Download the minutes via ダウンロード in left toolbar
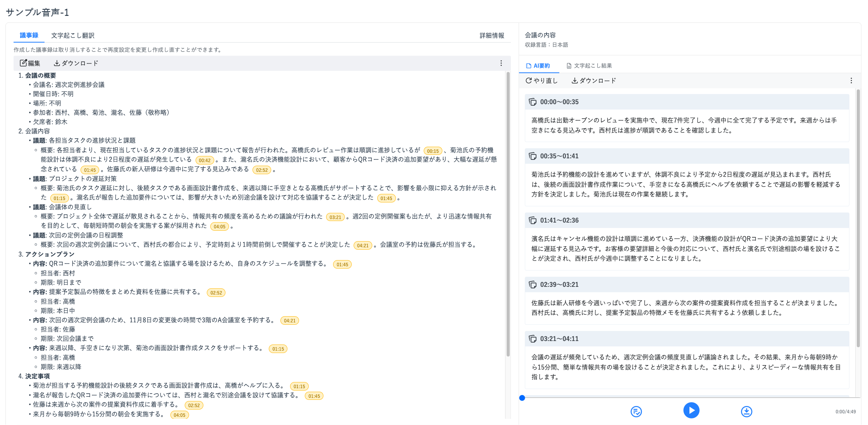868x425 pixels. click(x=76, y=63)
